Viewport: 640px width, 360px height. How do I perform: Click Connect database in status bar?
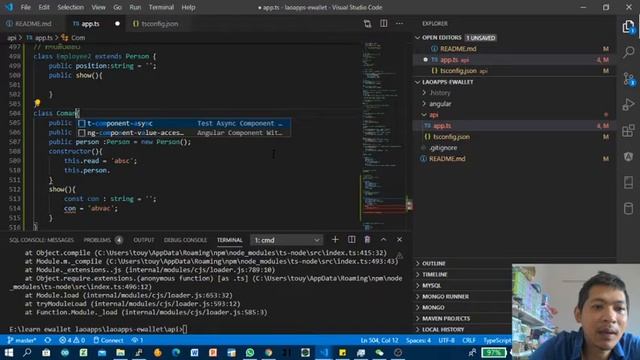(108, 340)
